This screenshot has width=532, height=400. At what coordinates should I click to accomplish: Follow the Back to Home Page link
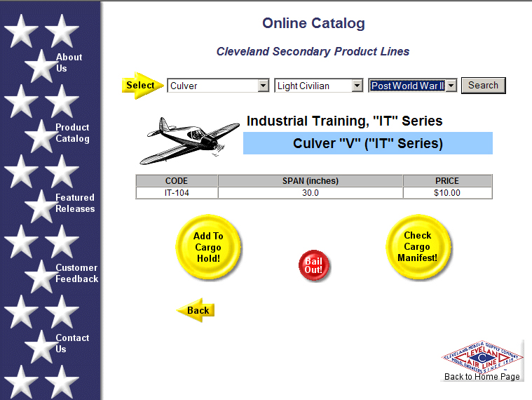click(482, 377)
